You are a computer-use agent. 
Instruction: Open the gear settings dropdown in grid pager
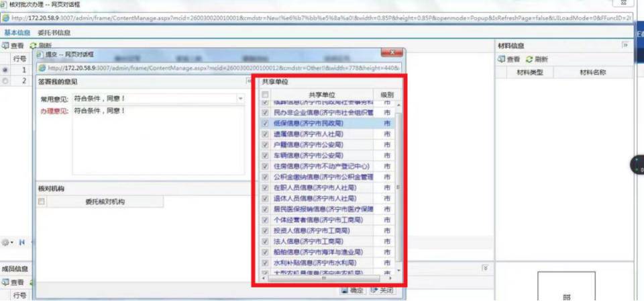(x=7, y=243)
